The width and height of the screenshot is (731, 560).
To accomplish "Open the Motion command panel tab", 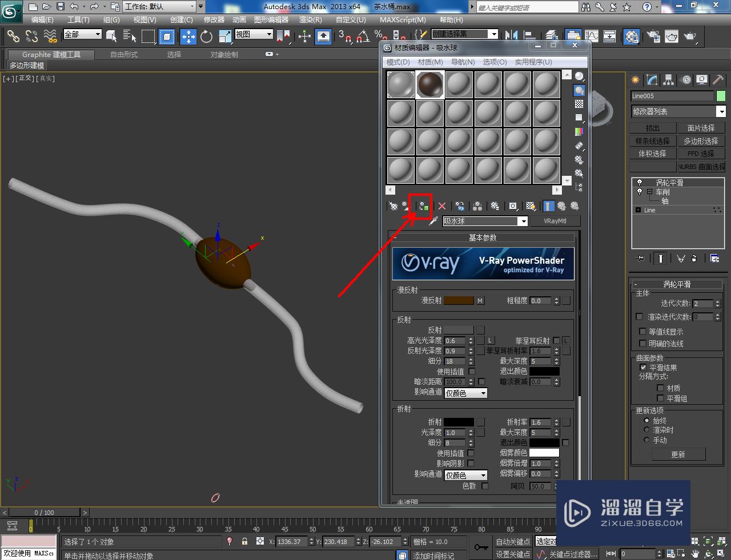I will 685,80.
